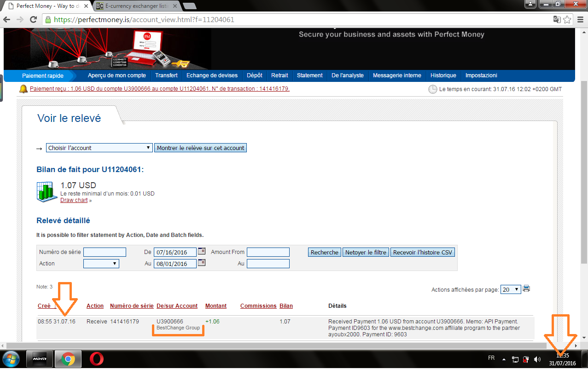
Task: Click the notification bell icon
Action: (x=23, y=89)
